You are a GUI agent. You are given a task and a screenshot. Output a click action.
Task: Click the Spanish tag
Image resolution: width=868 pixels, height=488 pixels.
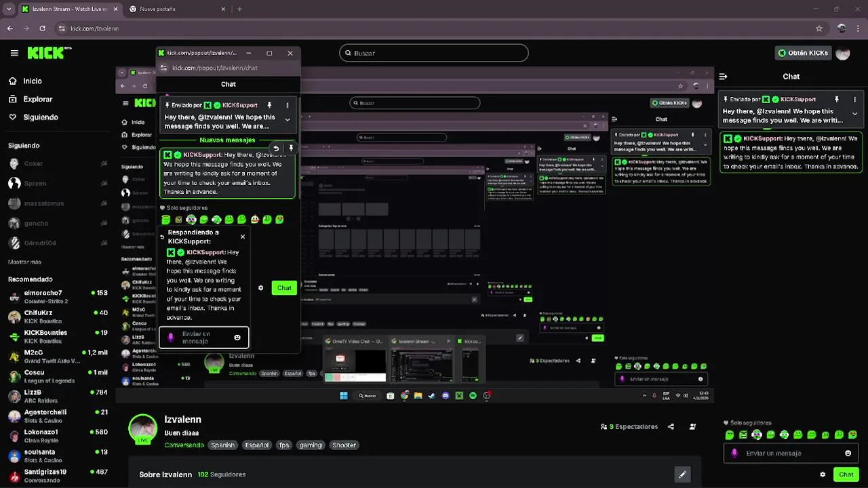point(222,445)
